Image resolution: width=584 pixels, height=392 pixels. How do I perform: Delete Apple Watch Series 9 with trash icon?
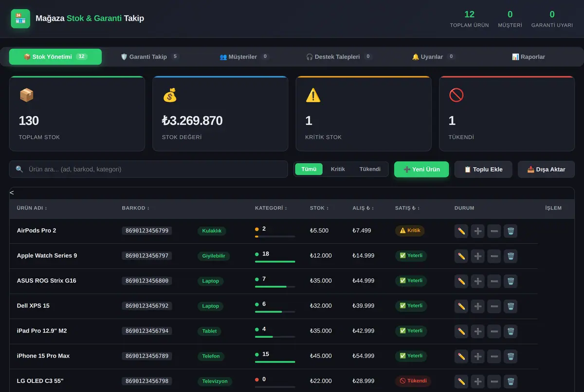point(511,256)
